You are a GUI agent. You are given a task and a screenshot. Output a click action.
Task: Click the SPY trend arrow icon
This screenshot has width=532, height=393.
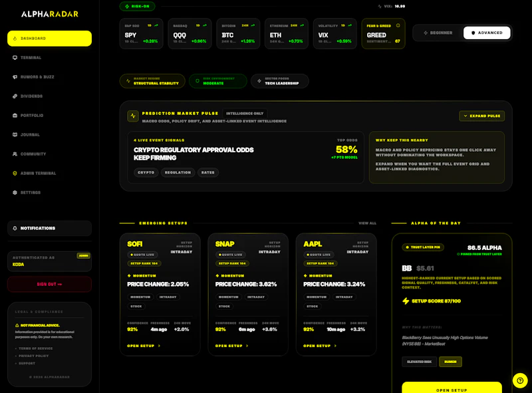pyautogui.click(x=156, y=25)
